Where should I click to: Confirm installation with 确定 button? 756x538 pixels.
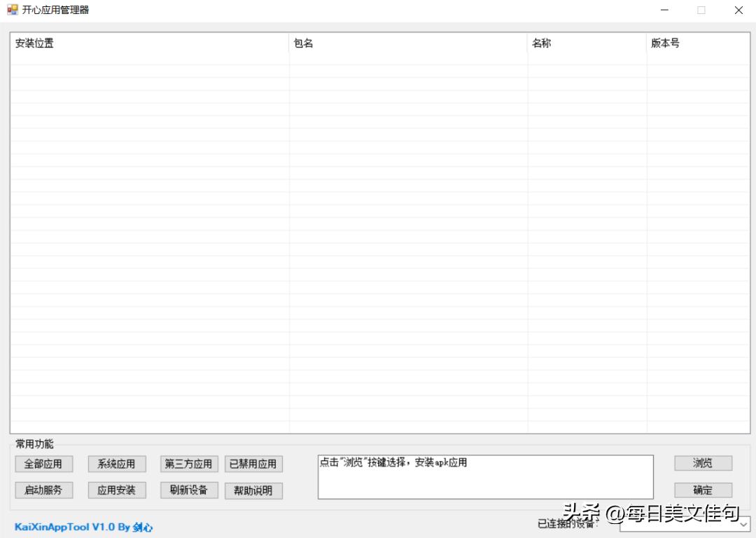click(x=703, y=490)
